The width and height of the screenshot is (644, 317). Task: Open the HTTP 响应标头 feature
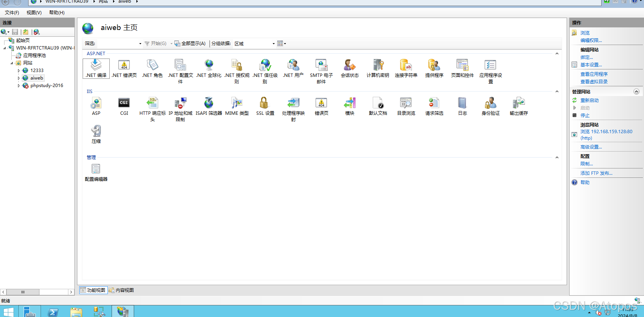(x=153, y=109)
